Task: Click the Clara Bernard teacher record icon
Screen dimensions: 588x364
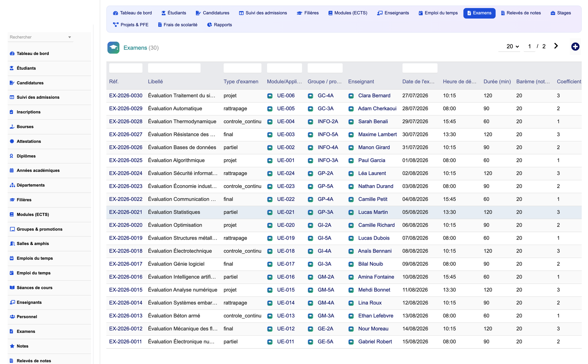Action: (351, 96)
